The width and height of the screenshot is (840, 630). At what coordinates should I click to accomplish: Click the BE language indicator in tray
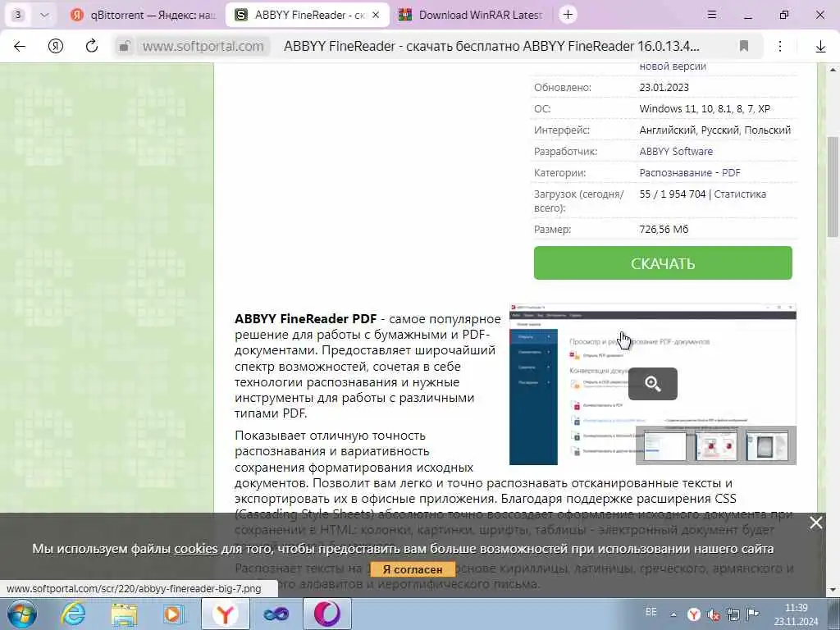tap(651, 612)
